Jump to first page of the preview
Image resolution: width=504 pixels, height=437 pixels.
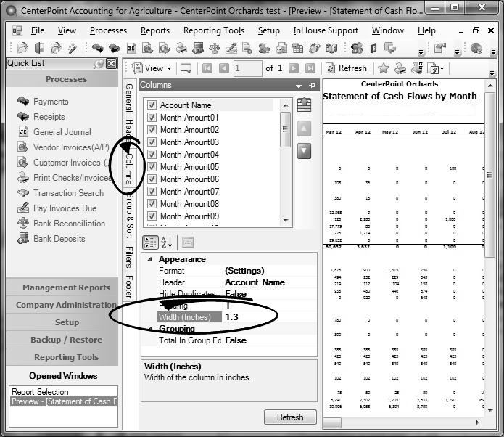coord(207,68)
